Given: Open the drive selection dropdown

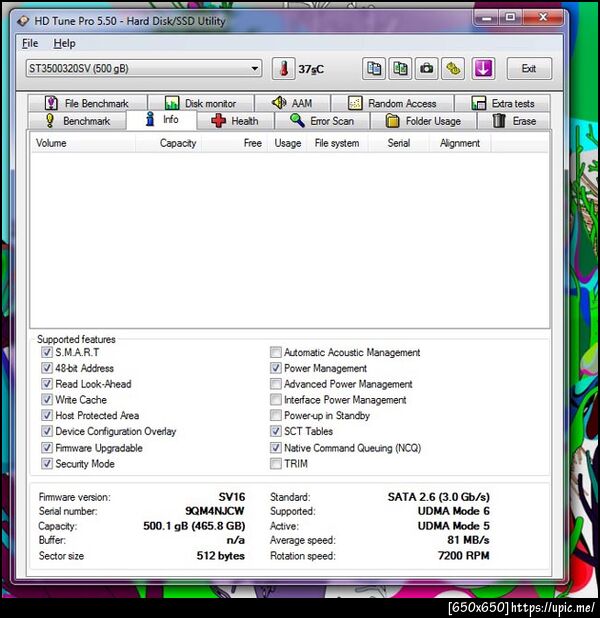Looking at the screenshot, I should [x=144, y=69].
